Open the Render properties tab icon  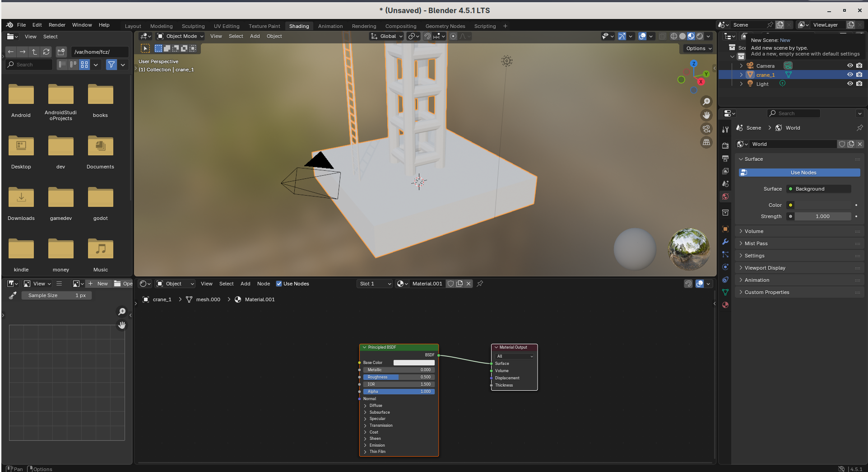pos(725,145)
